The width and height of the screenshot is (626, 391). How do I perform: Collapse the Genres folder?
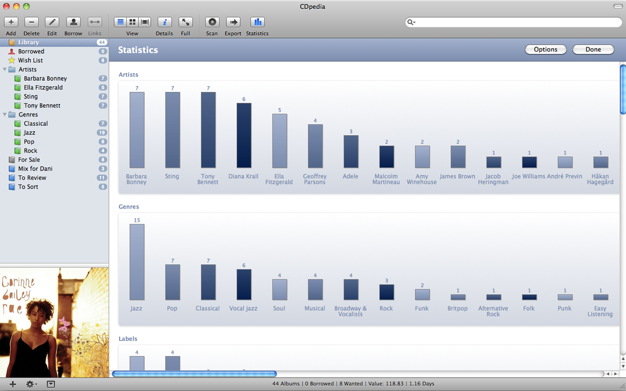(4, 115)
